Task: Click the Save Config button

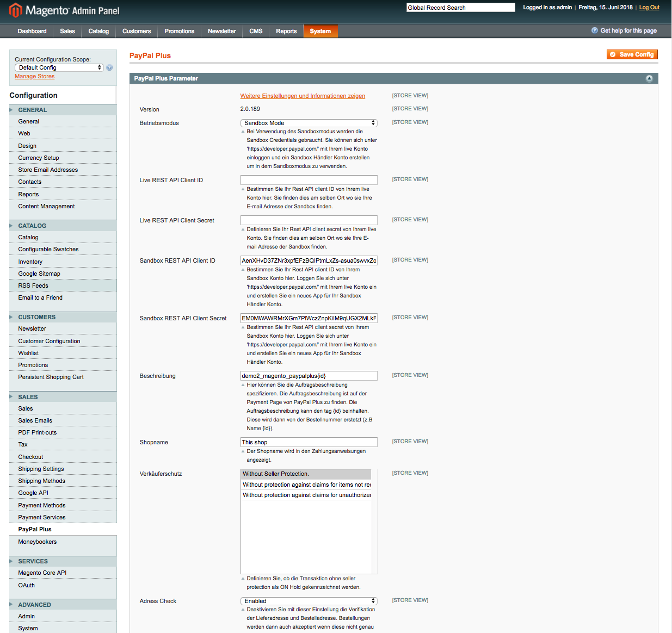Action: (632, 54)
